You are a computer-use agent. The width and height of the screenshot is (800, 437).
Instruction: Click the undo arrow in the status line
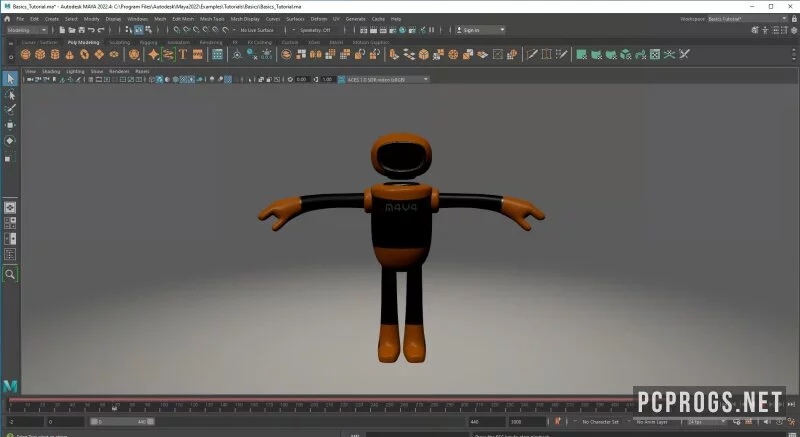coord(91,30)
